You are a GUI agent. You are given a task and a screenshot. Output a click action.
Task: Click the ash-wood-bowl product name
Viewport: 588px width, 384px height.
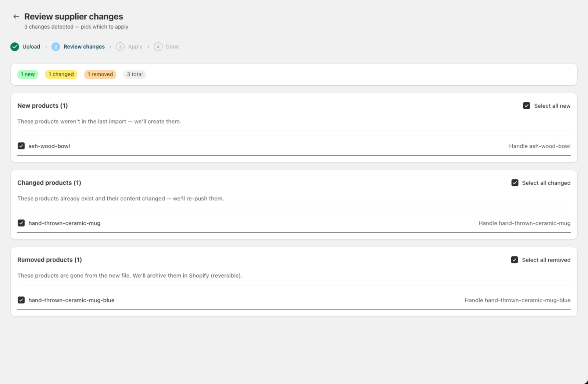(49, 146)
